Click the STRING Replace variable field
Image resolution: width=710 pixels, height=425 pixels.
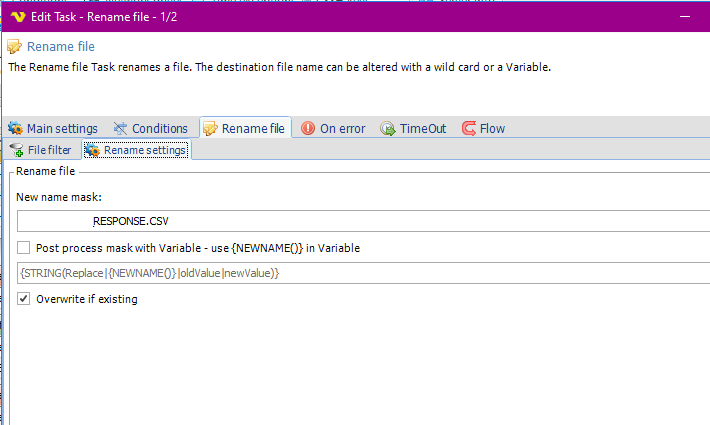[x=360, y=273]
